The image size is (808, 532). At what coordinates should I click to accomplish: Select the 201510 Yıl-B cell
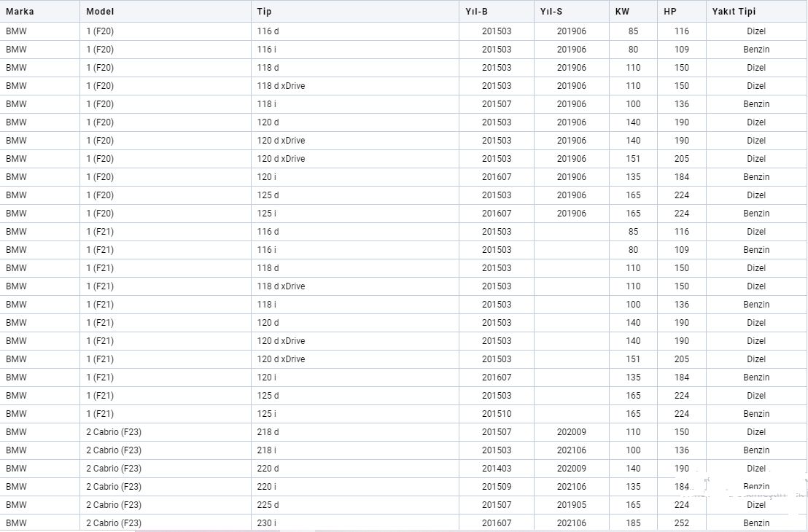(497, 414)
